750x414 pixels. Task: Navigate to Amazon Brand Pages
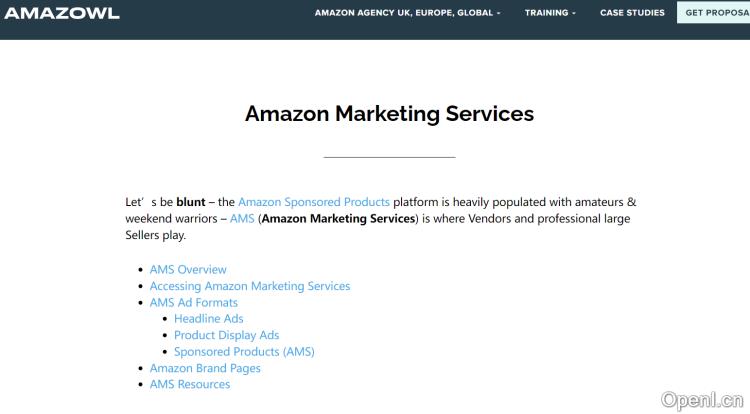click(x=205, y=368)
